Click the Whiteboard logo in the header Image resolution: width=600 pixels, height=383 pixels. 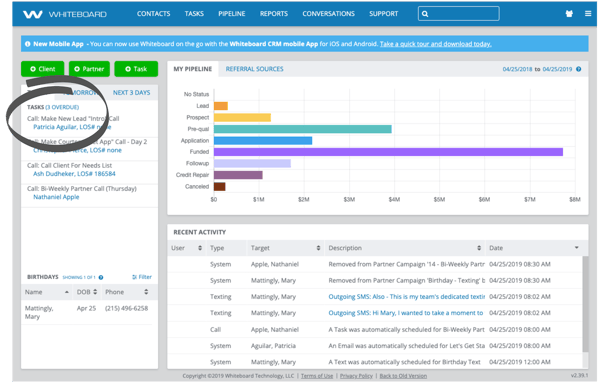(x=65, y=14)
